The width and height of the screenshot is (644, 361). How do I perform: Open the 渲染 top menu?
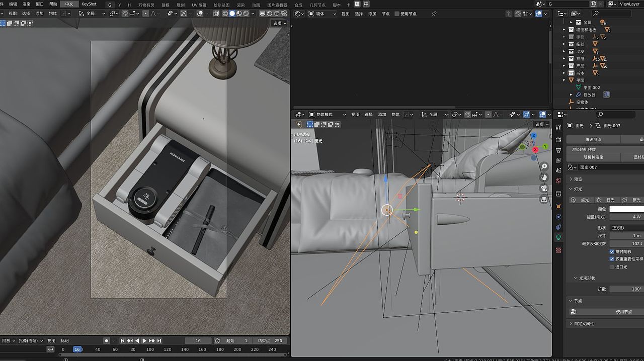[26, 4]
